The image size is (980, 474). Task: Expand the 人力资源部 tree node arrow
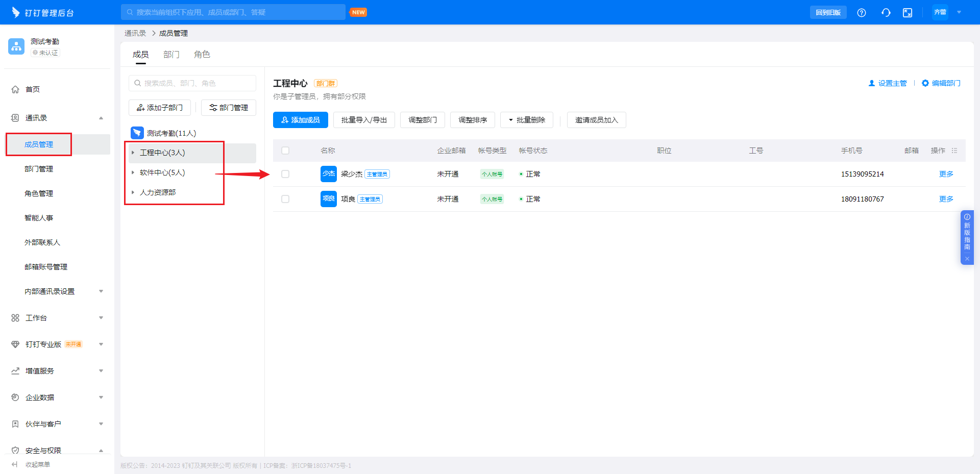pos(133,192)
